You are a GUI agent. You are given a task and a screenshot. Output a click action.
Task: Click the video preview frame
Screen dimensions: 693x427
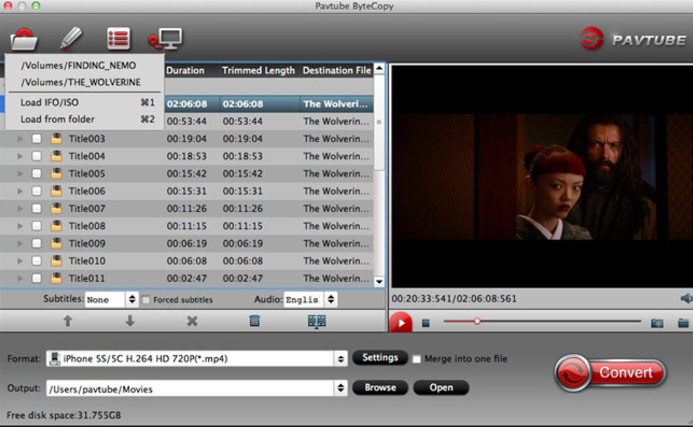pos(542,176)
